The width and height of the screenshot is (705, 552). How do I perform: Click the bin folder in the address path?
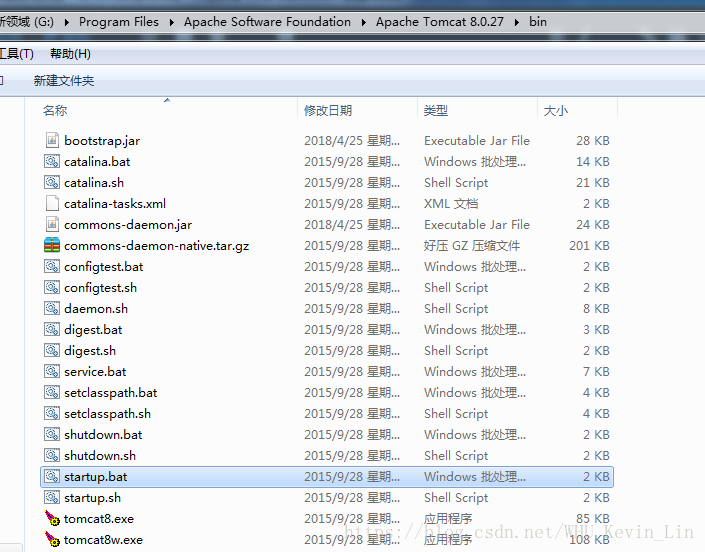(537, 22)
